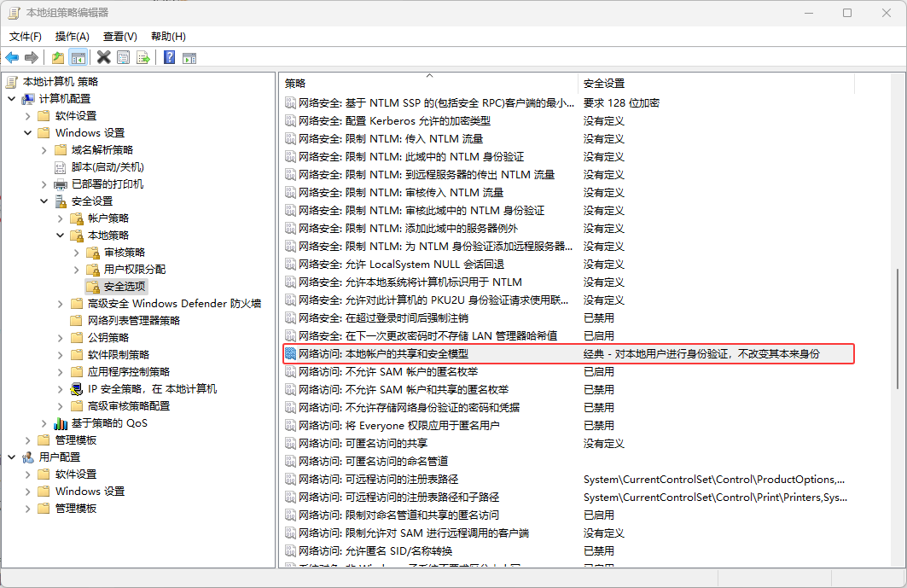Click the blue Help question mark icon
The height and width of the screenshot is (588, 907).
point(170,57)
